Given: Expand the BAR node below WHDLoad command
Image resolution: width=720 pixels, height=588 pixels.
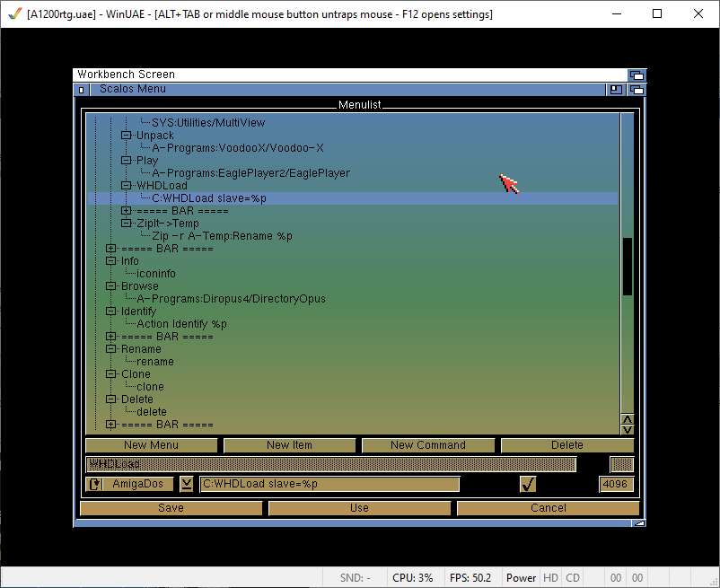Looking at the screenshot, I should (126, 211).
